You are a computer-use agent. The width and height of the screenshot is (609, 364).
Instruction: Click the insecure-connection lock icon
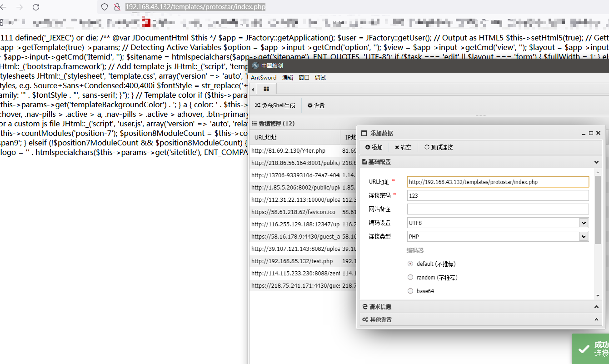pos(117,7)
